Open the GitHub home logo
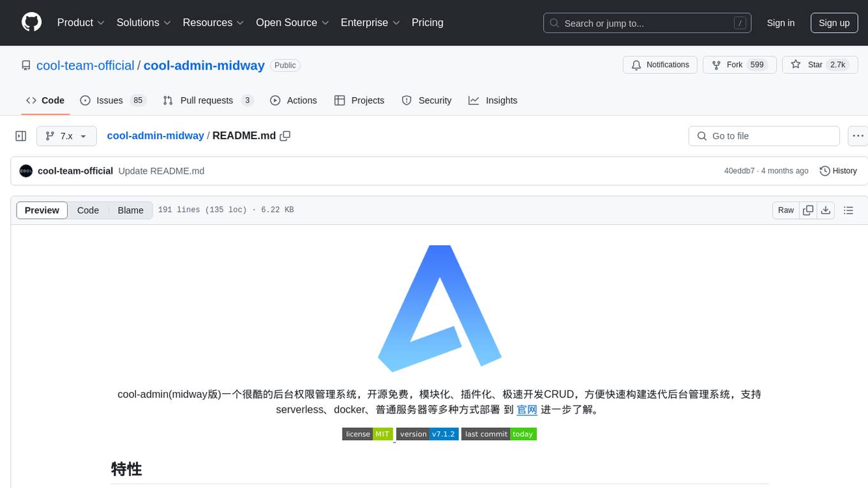The image size is (868, 488). coord(32,22)
